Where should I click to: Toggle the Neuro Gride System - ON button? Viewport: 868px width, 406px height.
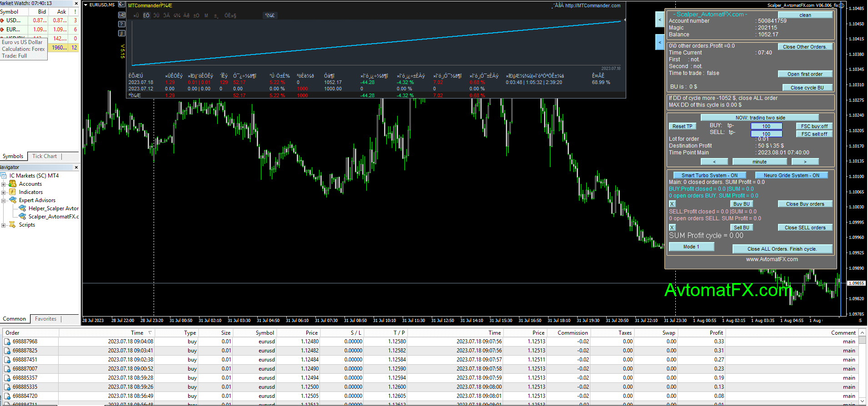click(791, 175)
